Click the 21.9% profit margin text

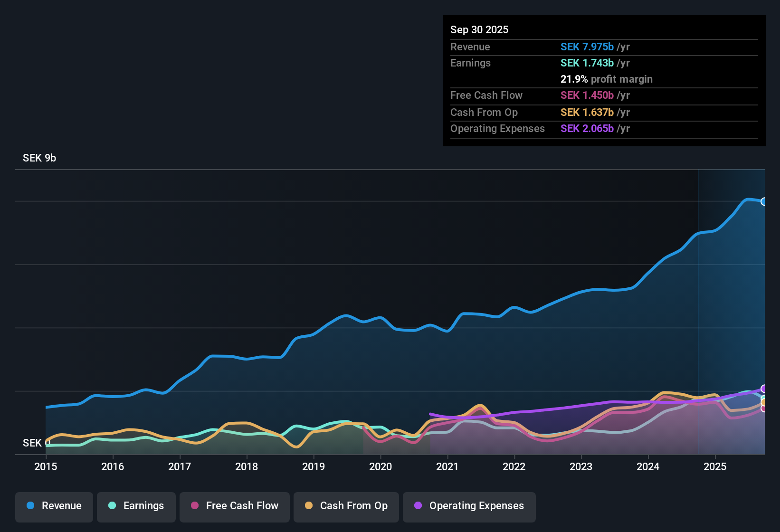(606, 79)
